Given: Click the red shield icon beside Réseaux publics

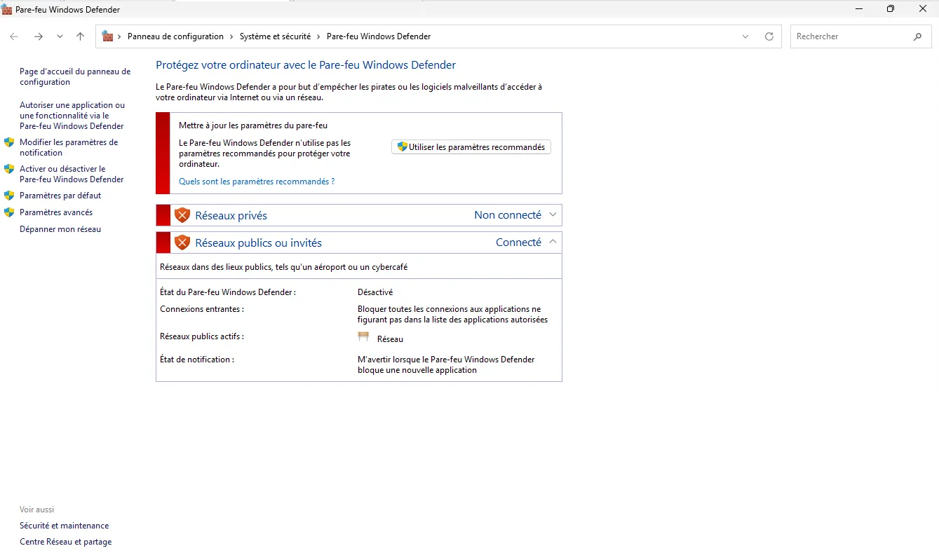Looking at the screenshot, I should tap(182, 243).
